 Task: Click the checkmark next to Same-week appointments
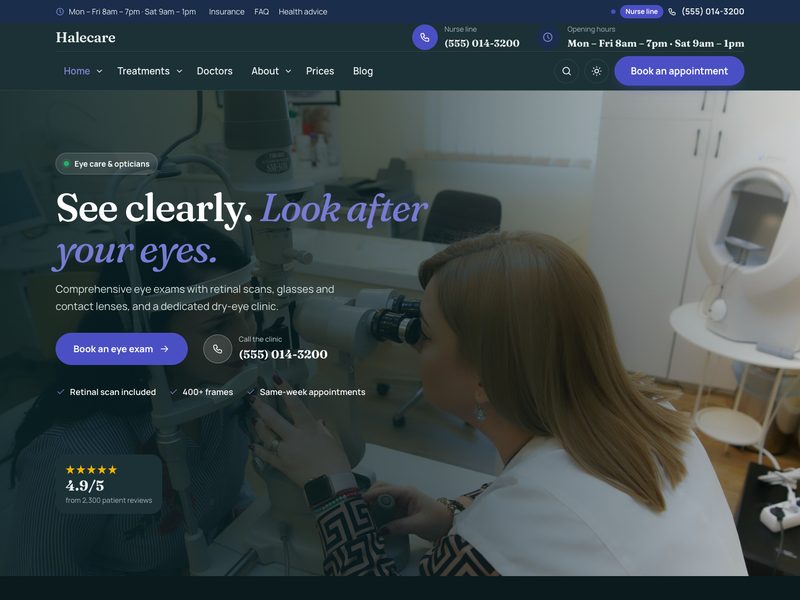click(x=251, y=392)
